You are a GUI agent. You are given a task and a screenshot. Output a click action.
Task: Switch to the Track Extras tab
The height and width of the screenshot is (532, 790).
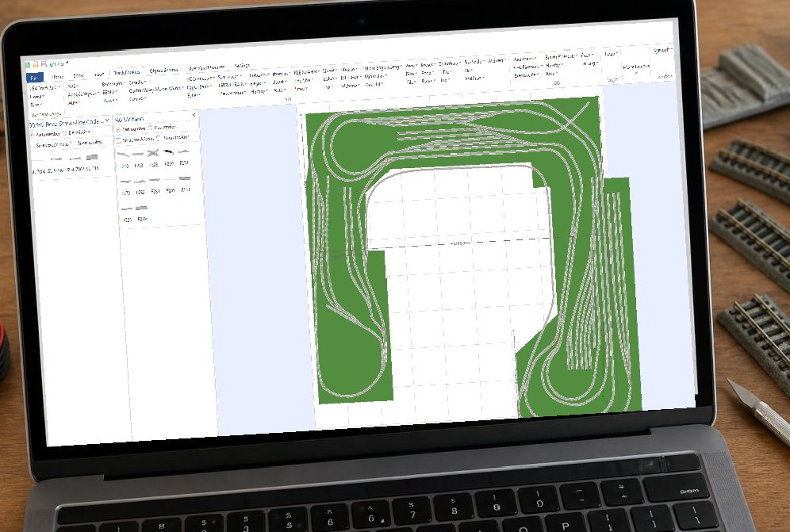[126, 73]
